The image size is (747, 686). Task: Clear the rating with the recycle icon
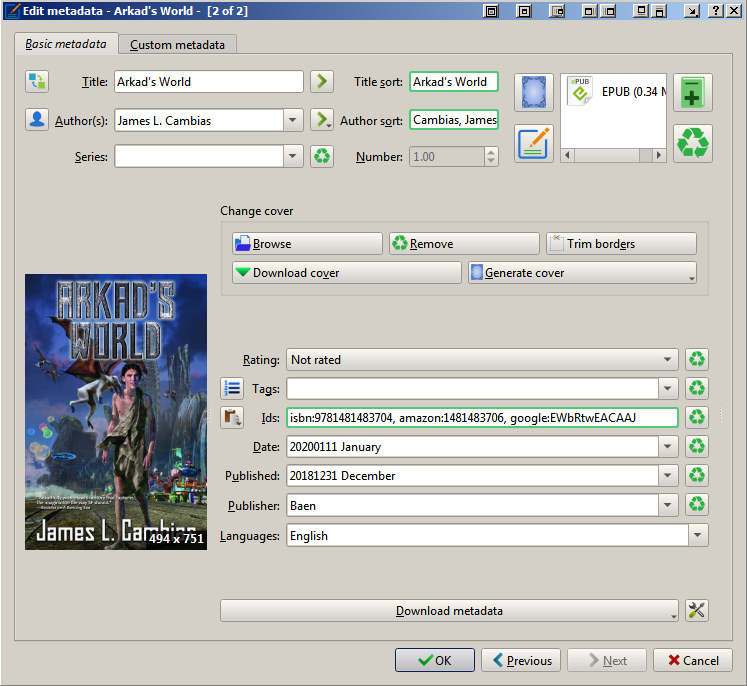pos(697,359)
